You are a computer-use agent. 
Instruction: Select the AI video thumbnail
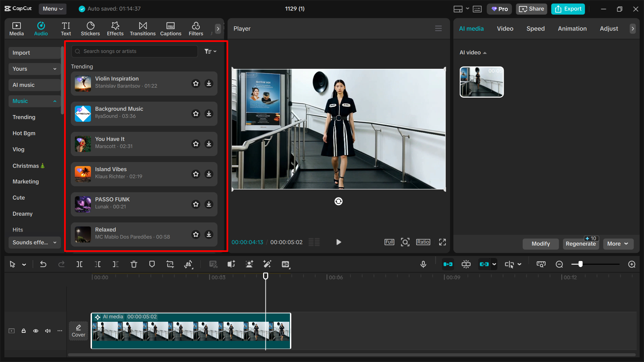pos(481,82)
